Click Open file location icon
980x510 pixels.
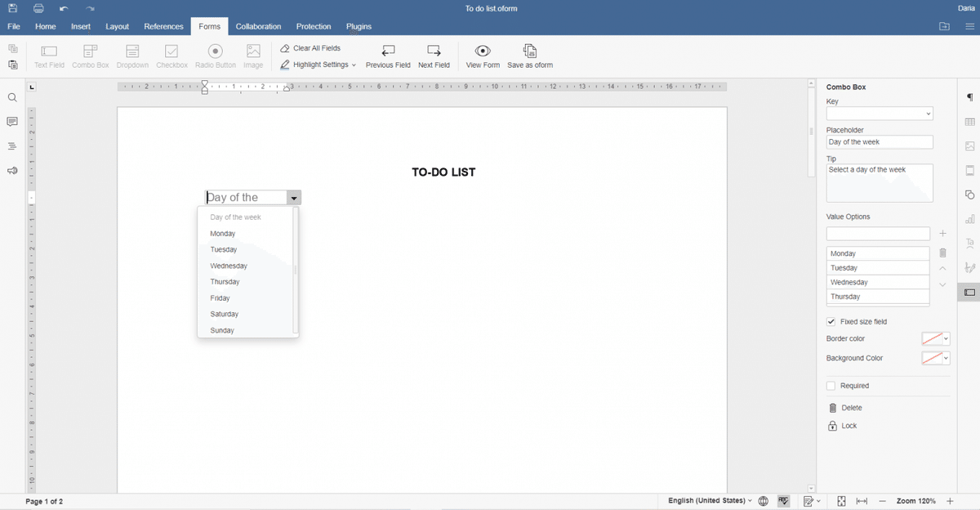(945, 27)
